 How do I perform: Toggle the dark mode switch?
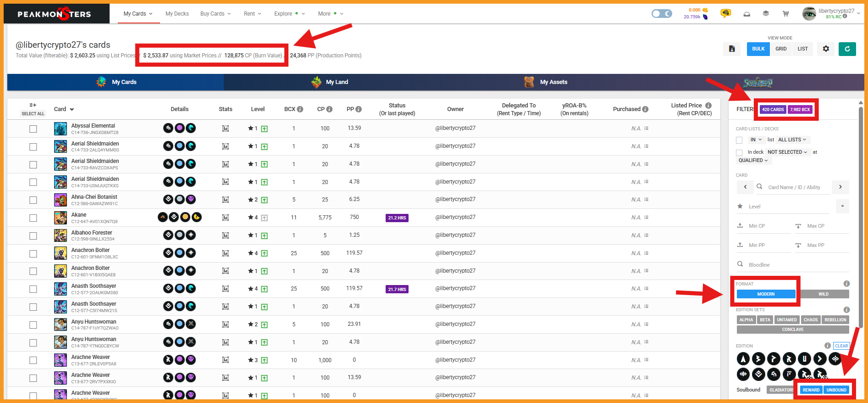662,14
